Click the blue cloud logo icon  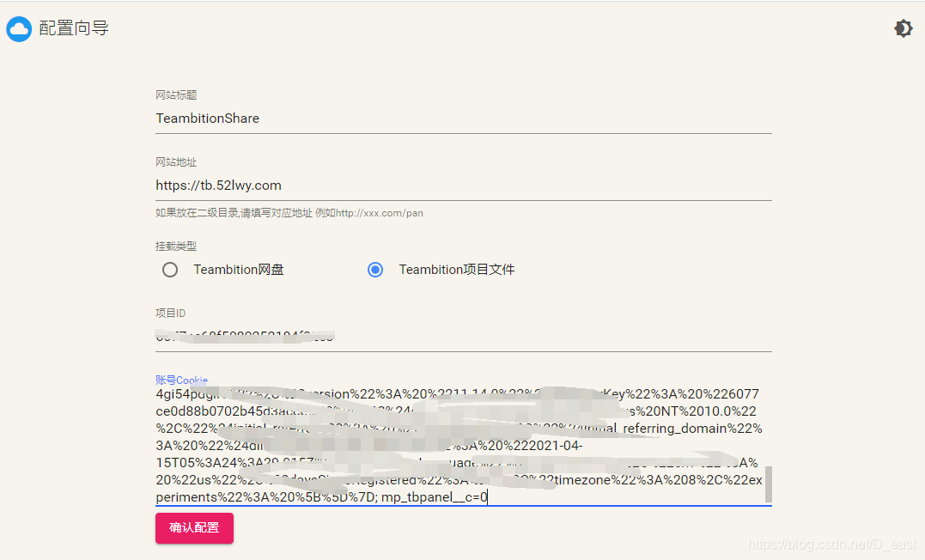pos(19,29)
